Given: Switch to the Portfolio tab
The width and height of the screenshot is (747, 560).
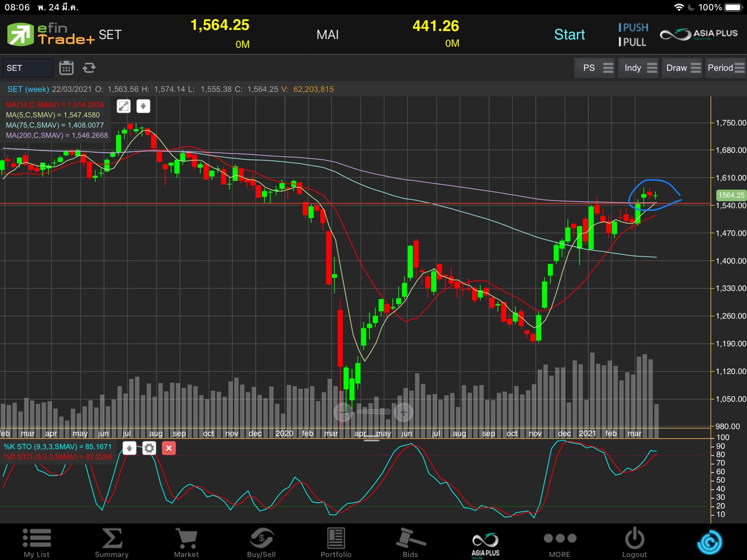Looking at the screenshot, I should click(x=336, y=543).
